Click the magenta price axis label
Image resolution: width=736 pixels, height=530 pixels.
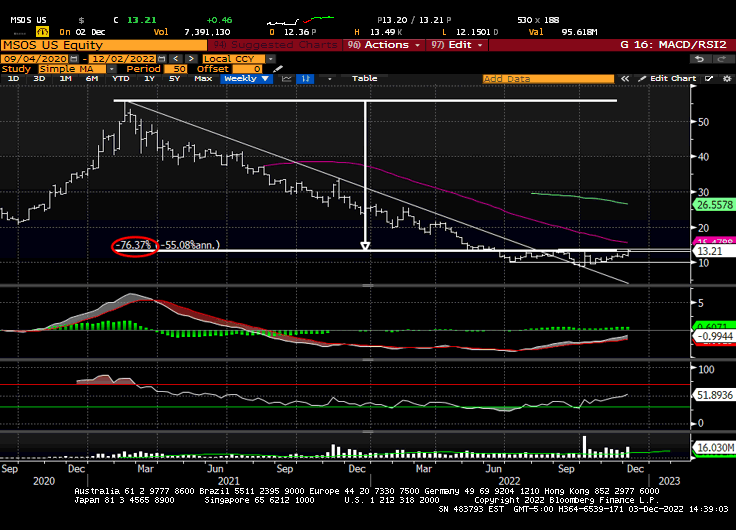point(714,241)
